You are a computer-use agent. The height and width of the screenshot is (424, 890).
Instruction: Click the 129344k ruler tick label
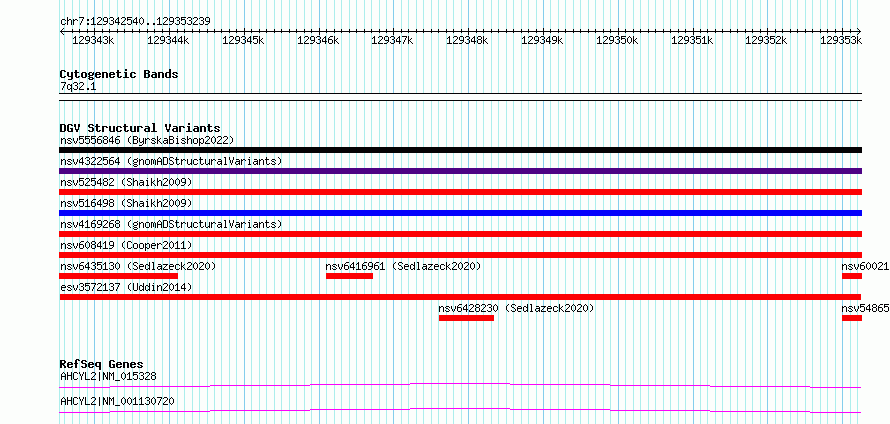[x=168, y=40]
